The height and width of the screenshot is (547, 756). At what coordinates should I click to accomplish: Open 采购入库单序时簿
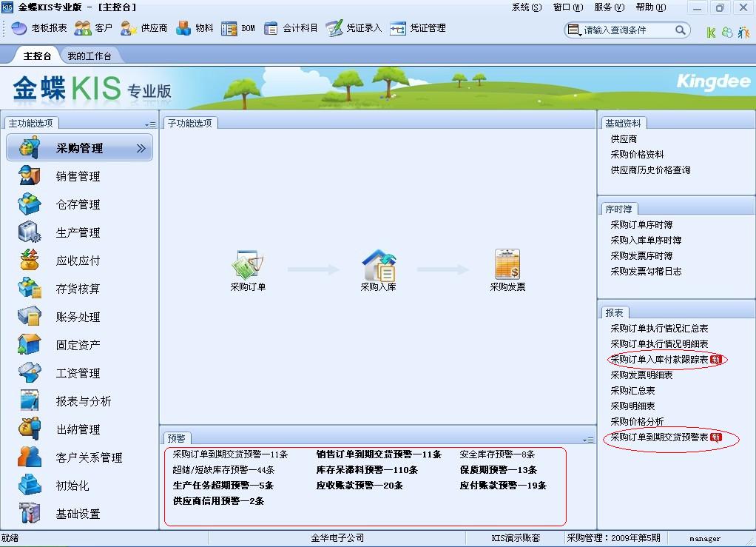646,241
